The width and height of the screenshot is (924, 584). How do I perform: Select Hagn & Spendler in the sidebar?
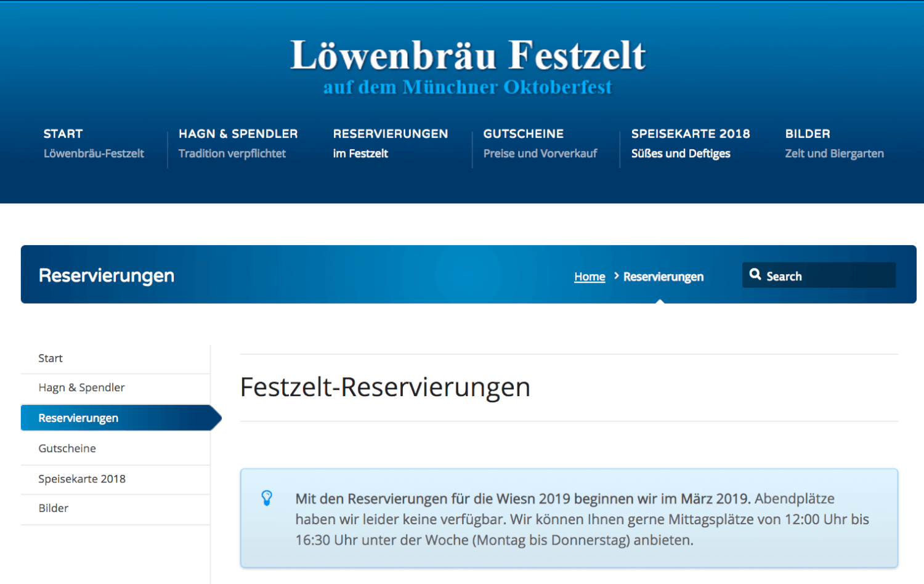point(115,387)
